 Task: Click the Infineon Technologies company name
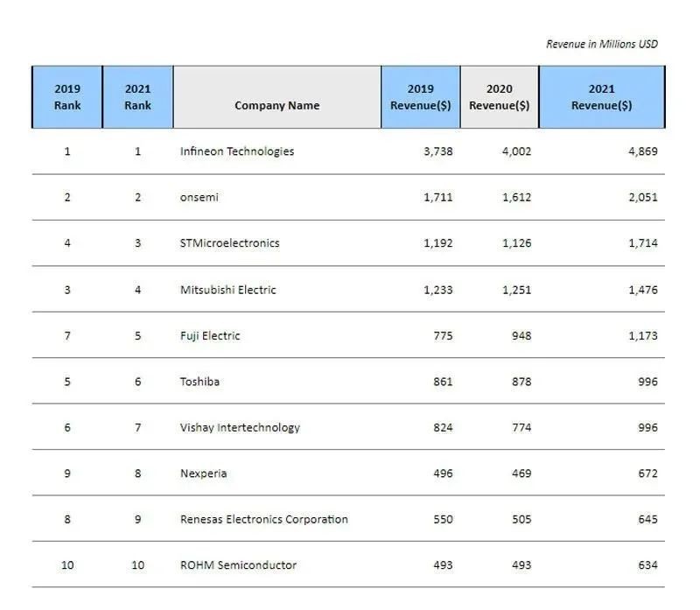coord(237,151)
